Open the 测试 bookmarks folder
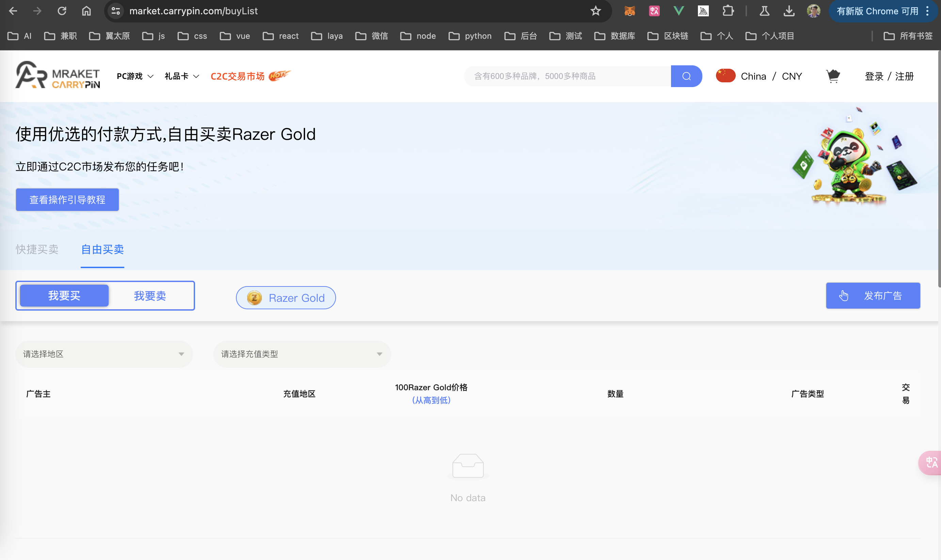Image resolution: width=941 pixels, height=560 pixels. tap(565, 36)
